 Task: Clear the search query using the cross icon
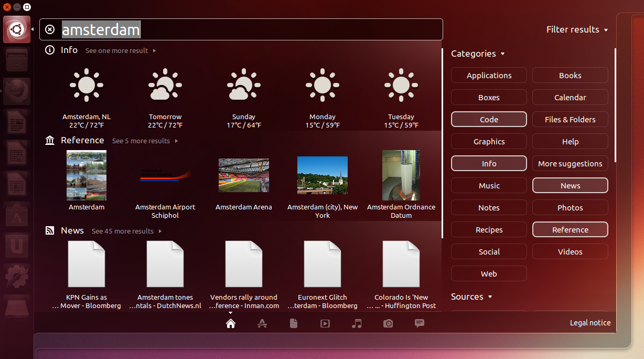pos(50,29)
